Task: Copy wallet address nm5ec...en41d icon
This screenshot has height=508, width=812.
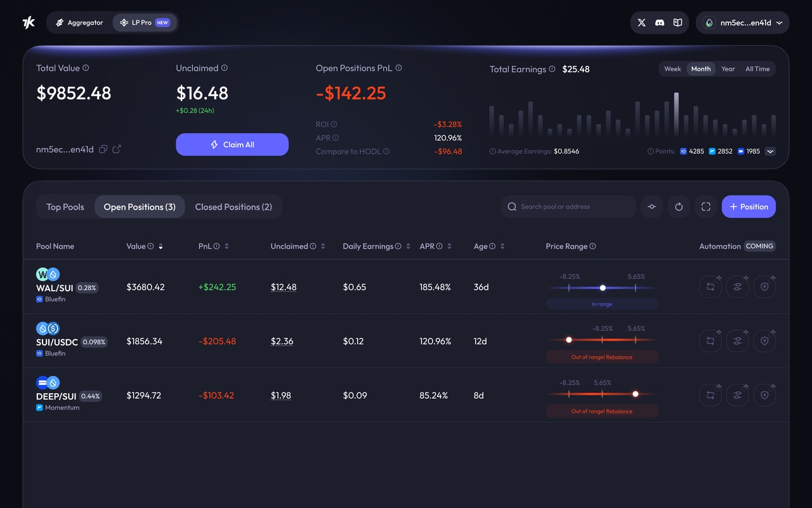Action: [x=103, y=149]
